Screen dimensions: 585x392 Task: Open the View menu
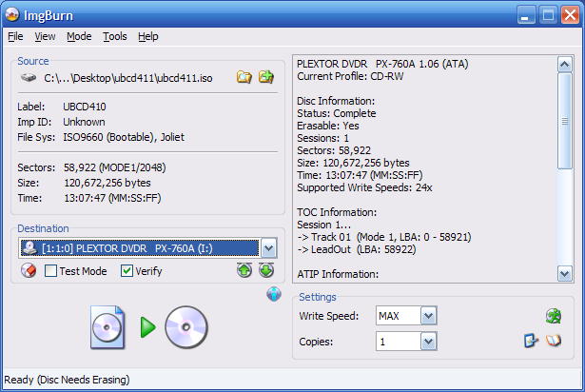pyautogui.click(x=45, y=36)
